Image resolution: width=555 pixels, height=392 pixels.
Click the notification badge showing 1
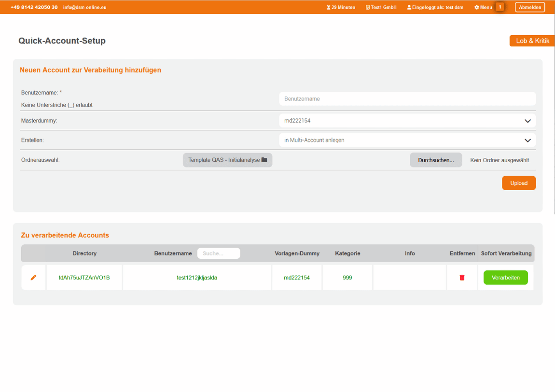pyautogui.click(x=500, y=7)
